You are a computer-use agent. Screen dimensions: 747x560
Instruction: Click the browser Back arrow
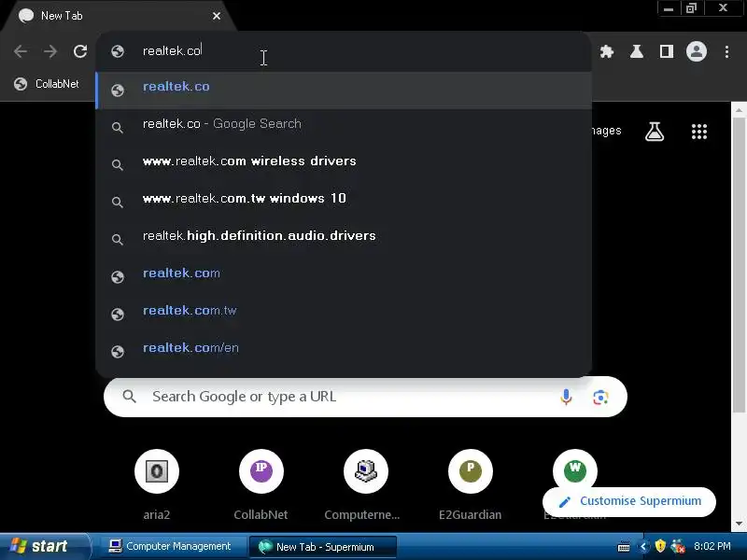point(21,51)
